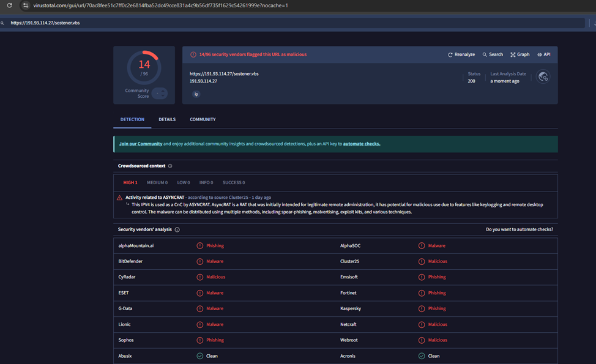Click the API option

tap(544, 54)
